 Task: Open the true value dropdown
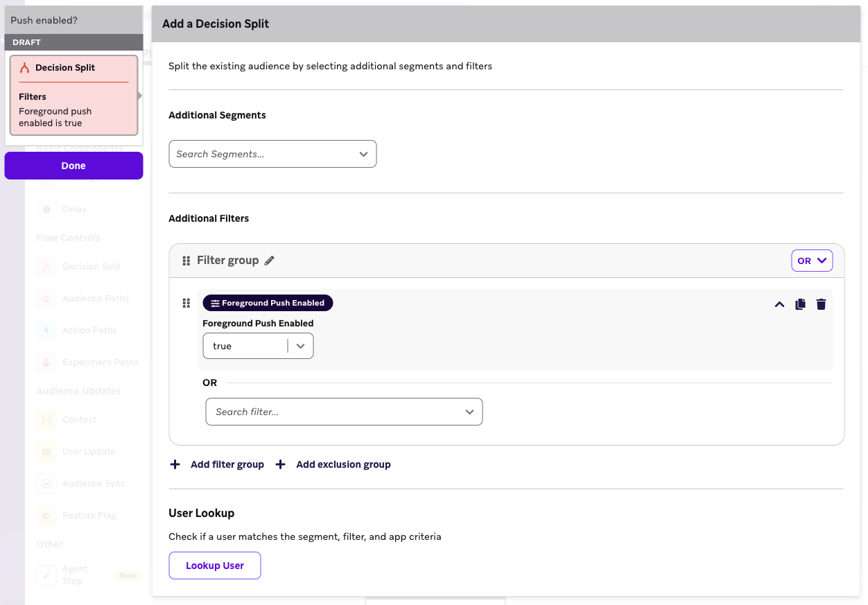[x=258, y=346]
